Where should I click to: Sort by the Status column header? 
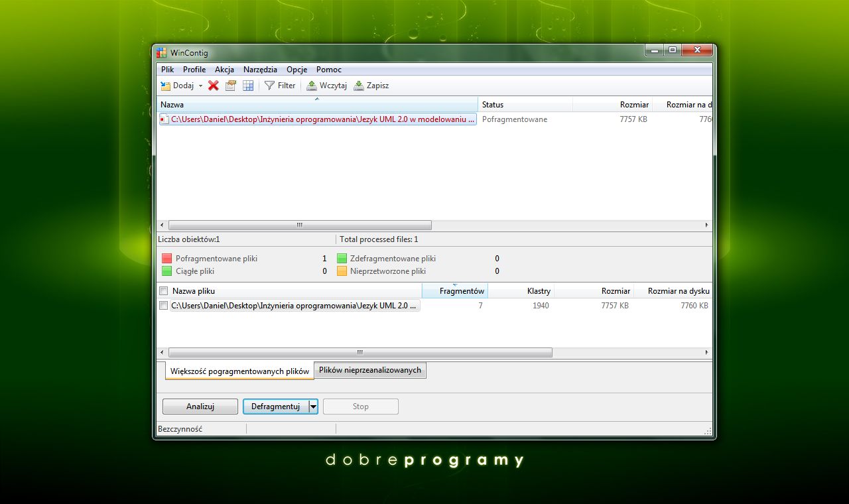tap(525, 105)
